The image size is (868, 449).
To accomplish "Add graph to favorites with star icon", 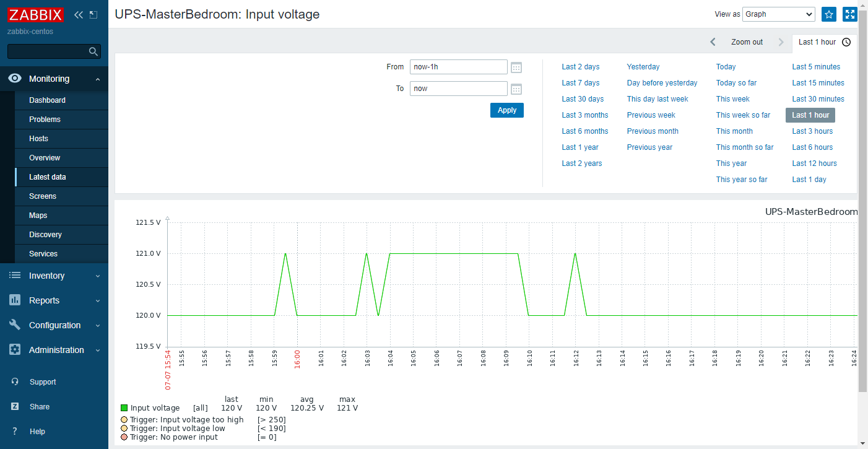I will tap(828, 14).
